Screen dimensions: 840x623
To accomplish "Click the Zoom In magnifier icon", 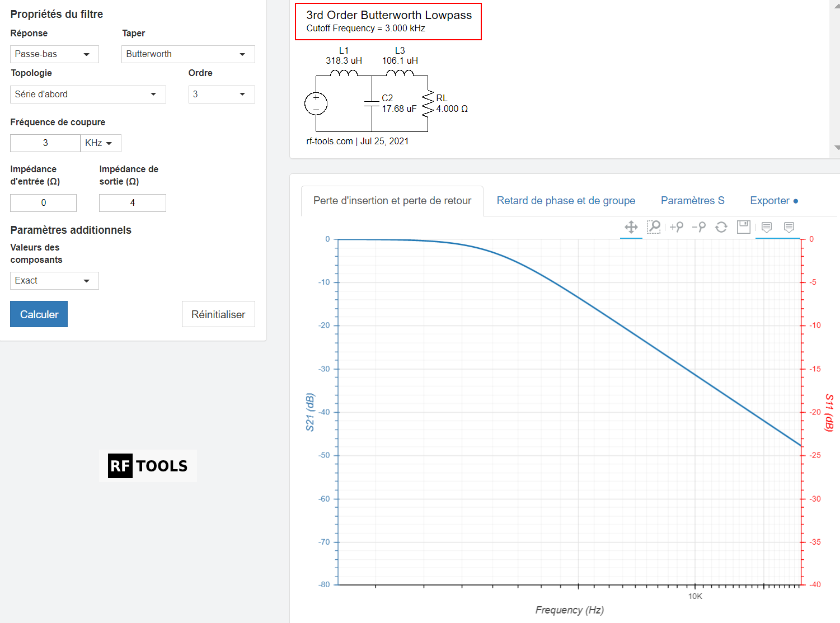I will (x=676, y=227).
